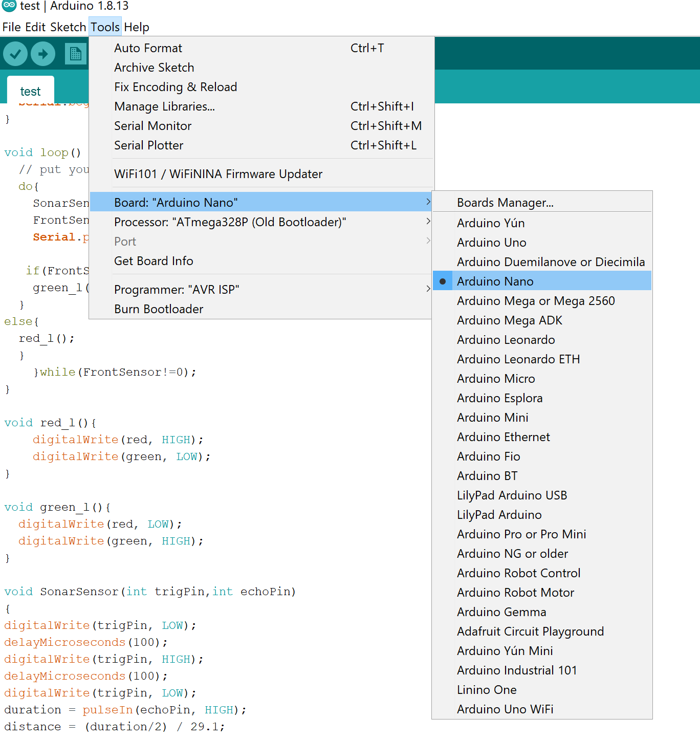Select Arduino Mega or Mega 2560
The width and height of the screenshot is (700, 741).
click(542, 300)
